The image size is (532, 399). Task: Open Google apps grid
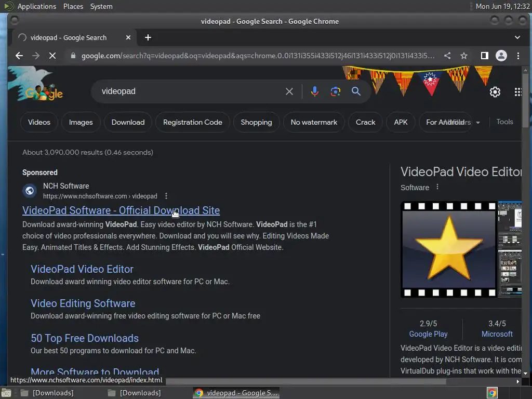pos(518,92)
